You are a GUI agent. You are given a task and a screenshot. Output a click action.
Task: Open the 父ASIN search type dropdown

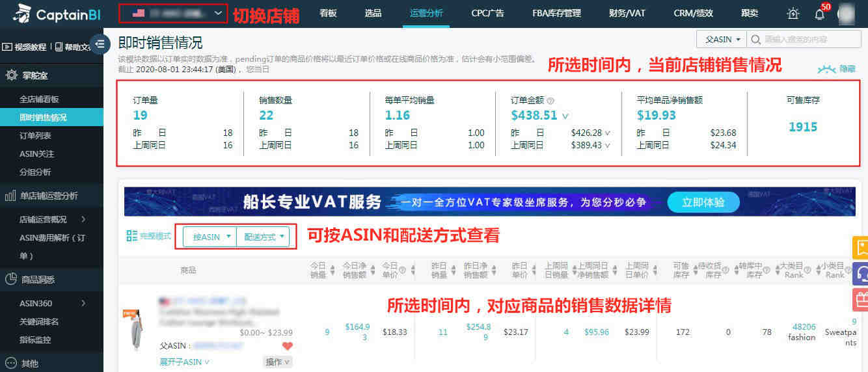(721, 40)
